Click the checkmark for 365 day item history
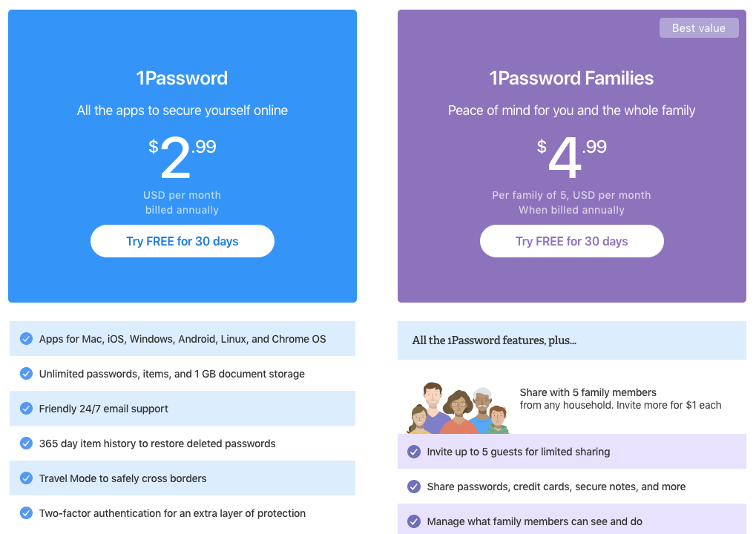Viewport: 756px width, 534px height. (26, 444)
